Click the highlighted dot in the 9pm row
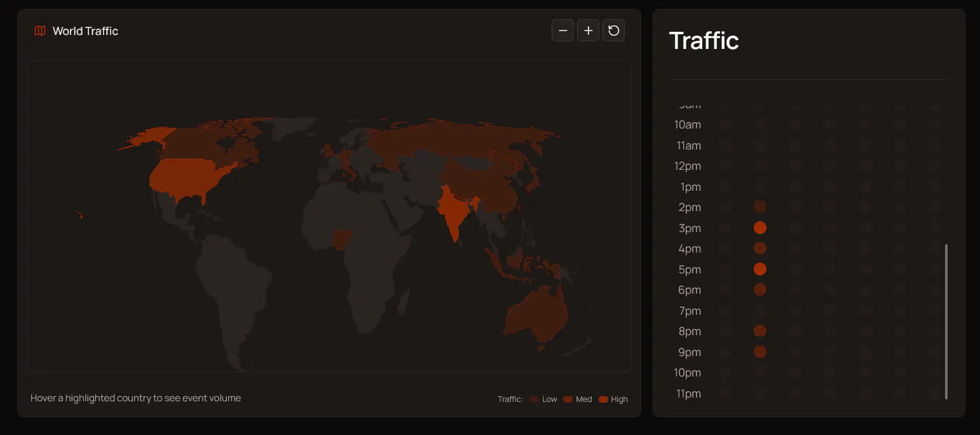The width and height of the screenshot is (980, 435). point(759,352)
